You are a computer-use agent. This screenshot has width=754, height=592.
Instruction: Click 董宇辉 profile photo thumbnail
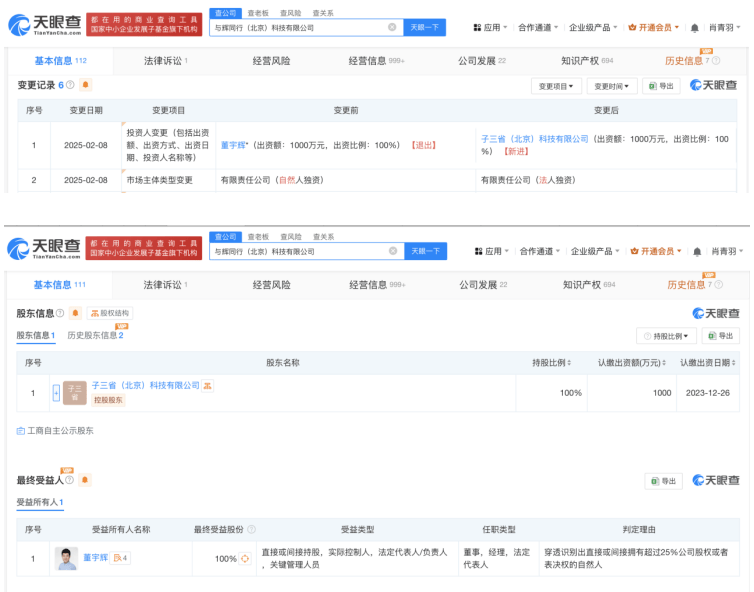point(66,558)
